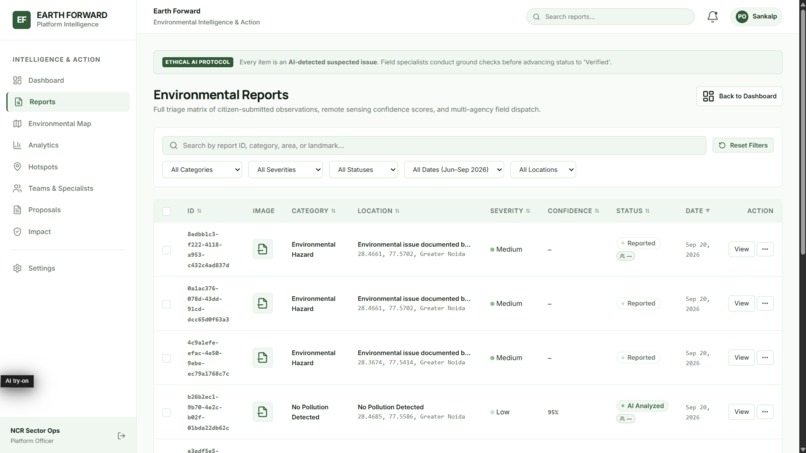This screenshot has height=453, width=806.
Task: View report 0a1ac376
Action: (741, 303)
